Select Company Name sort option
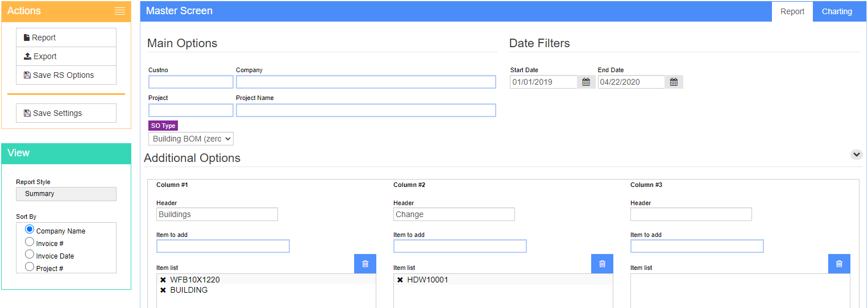Viewport: 868px width, 308px height. [30, 230]
